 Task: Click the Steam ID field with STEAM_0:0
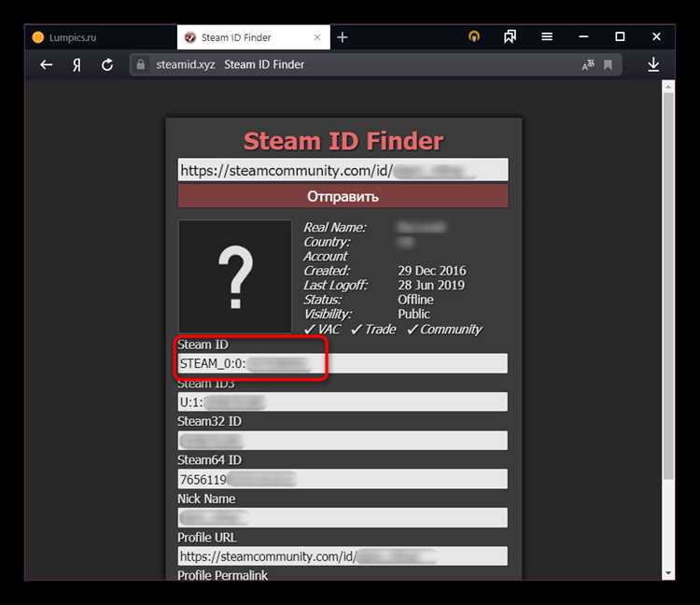343,363
